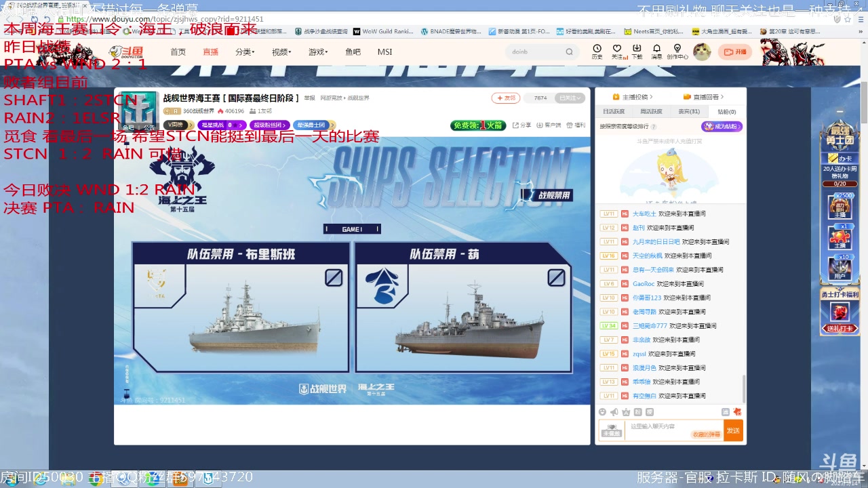Click the x1 puzzle piece reward icon
The height and width of the screenshot is (488, 868).
click(x=840, y=237)
